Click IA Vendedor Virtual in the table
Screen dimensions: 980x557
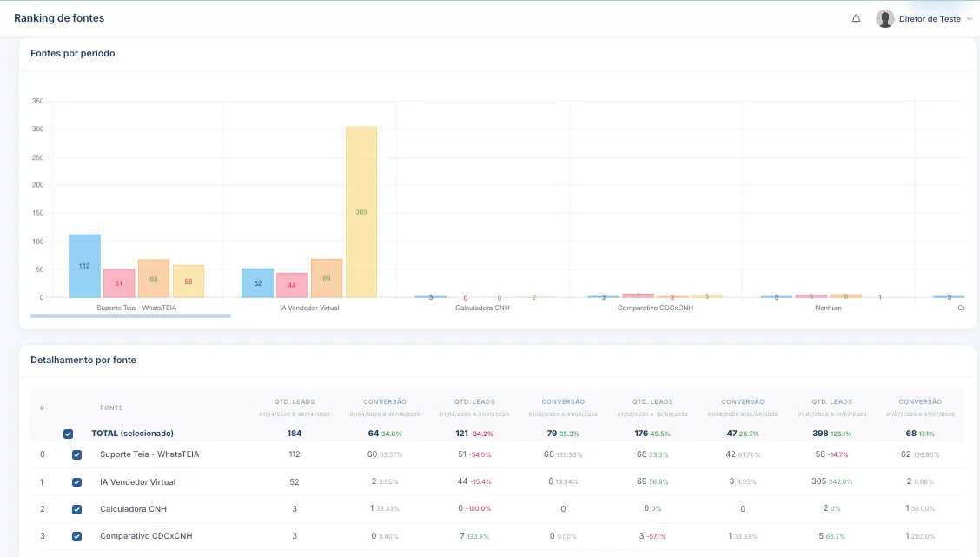pos(137,482)
